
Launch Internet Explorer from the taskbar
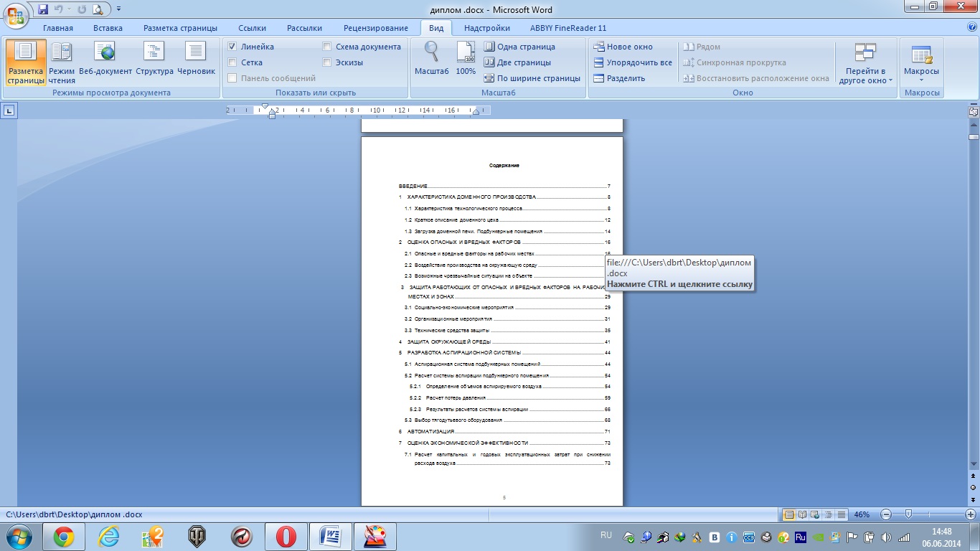coord(108,537)
